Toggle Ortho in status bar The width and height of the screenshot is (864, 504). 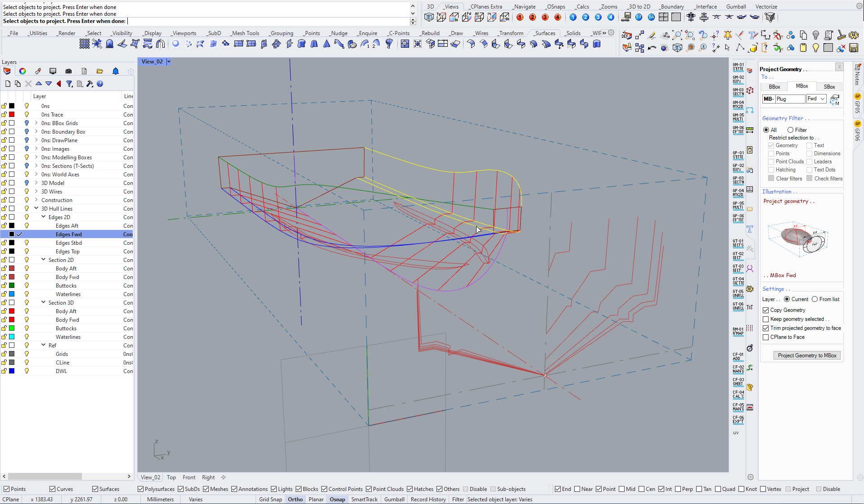tap(295, 499)
